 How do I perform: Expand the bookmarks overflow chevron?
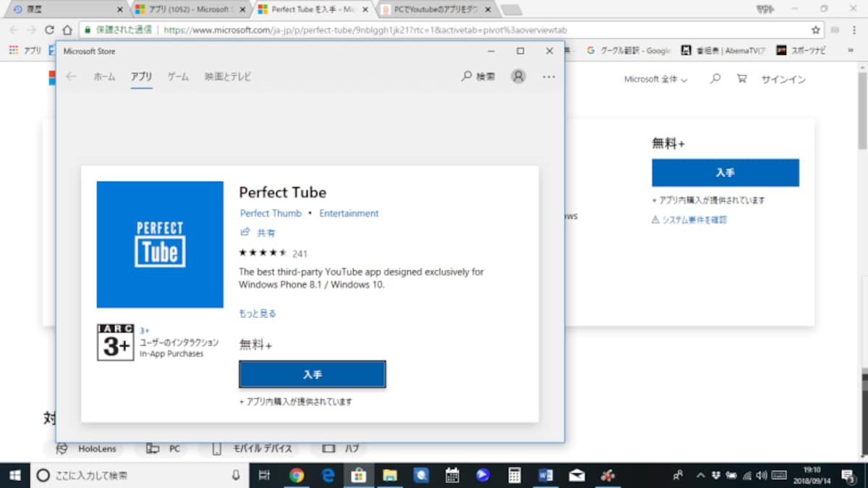(850, 51)
